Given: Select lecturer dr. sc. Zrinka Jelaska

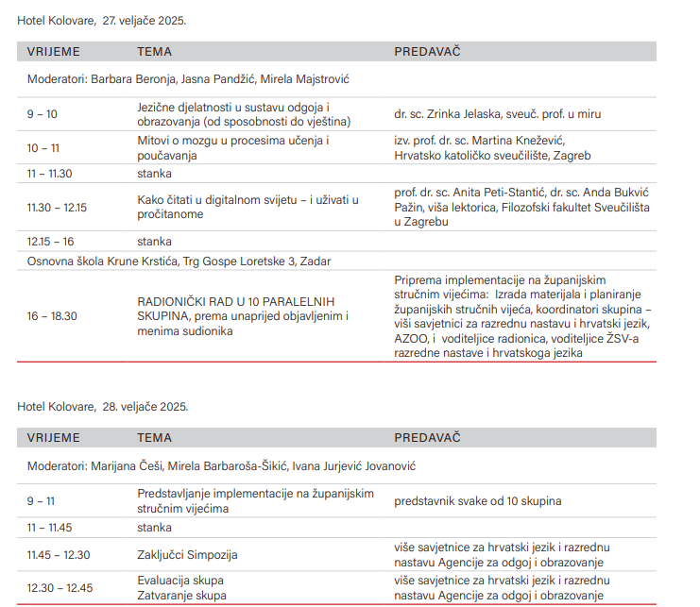Looking at the screenshot, I should coord(497,114).
